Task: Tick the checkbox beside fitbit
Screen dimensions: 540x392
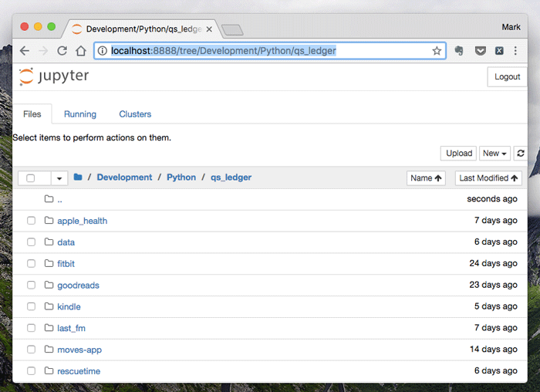Action: (32, 264)
